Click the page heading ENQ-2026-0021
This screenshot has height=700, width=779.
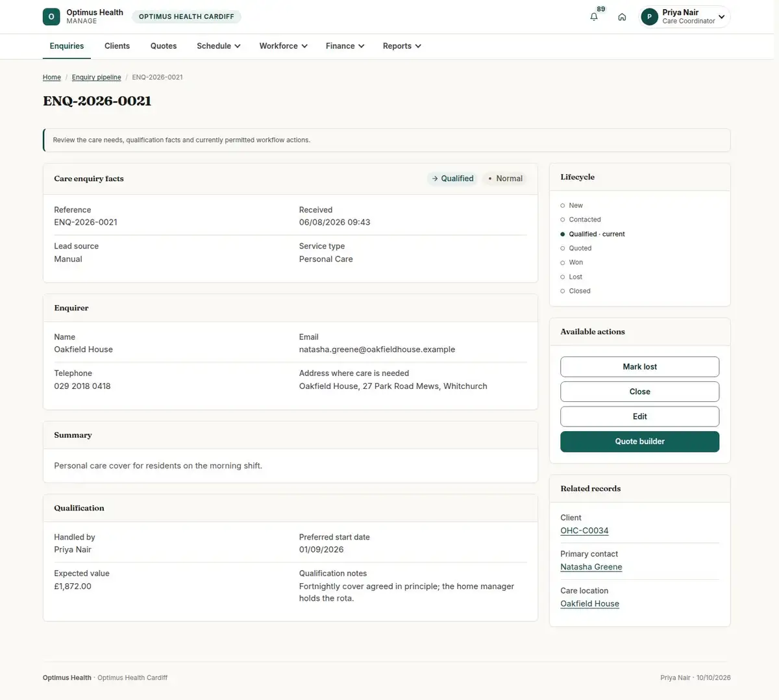(x=97, y=101)
